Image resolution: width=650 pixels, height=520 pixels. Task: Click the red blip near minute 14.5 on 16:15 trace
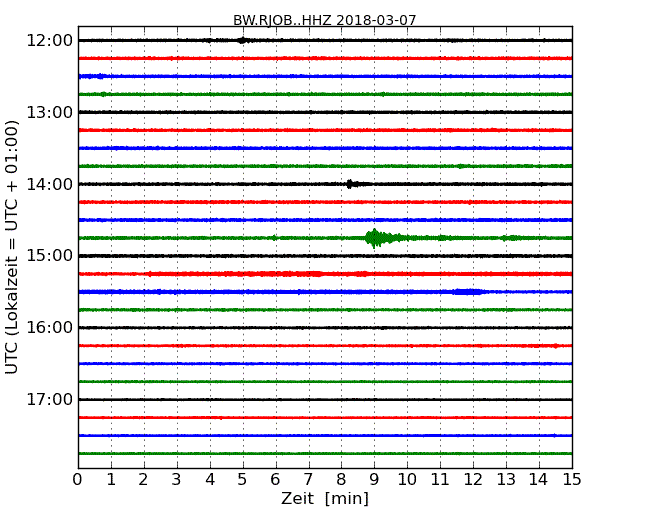pyautogui.click(x=556, y=345)
